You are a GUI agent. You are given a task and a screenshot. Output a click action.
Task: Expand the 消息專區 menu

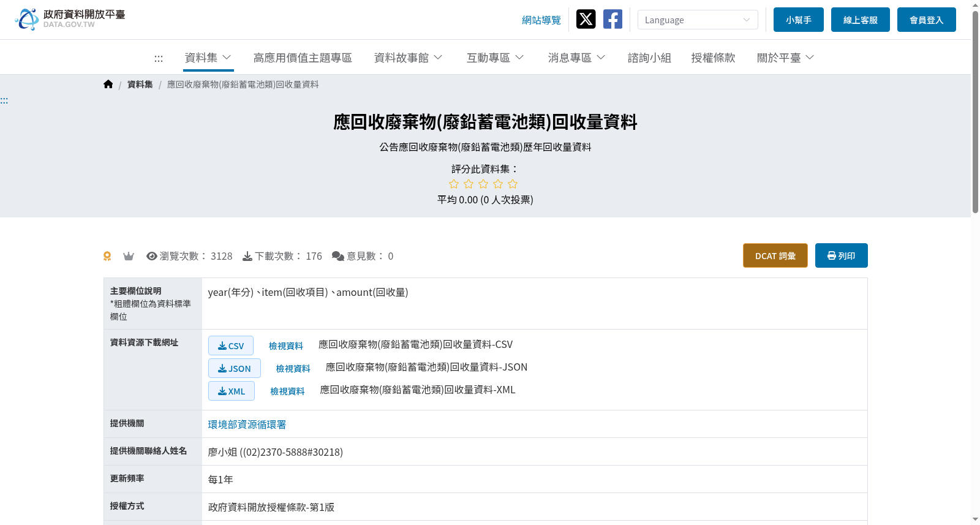click(577, 58)
